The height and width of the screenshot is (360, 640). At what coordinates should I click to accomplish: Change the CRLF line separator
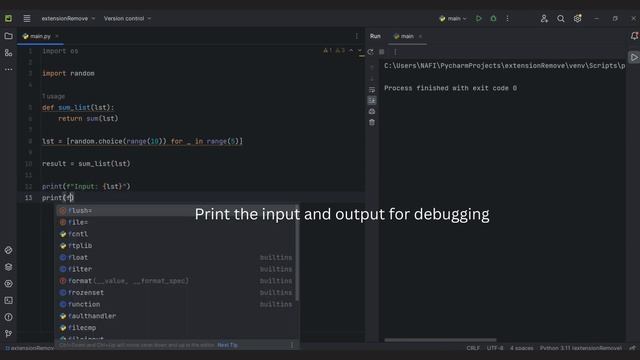pyautogui.click(x=473, y=348)
